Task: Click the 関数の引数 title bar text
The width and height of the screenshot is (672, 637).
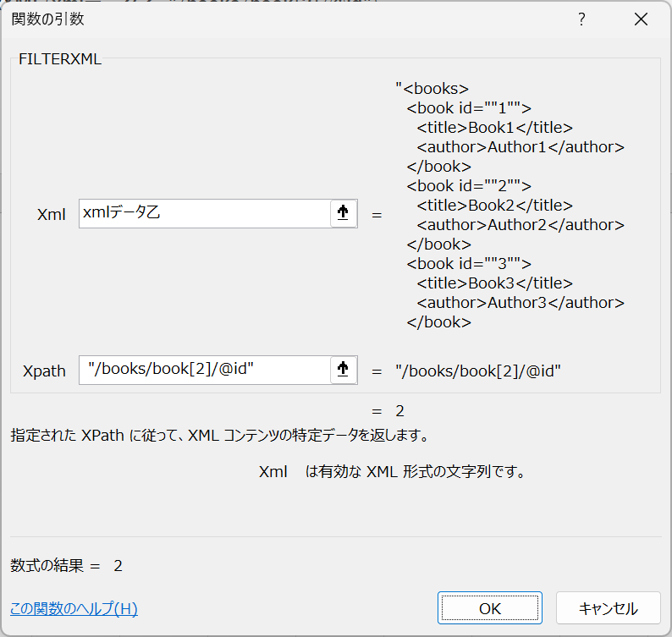Action: pyautogui.click(x=47, y=19)
